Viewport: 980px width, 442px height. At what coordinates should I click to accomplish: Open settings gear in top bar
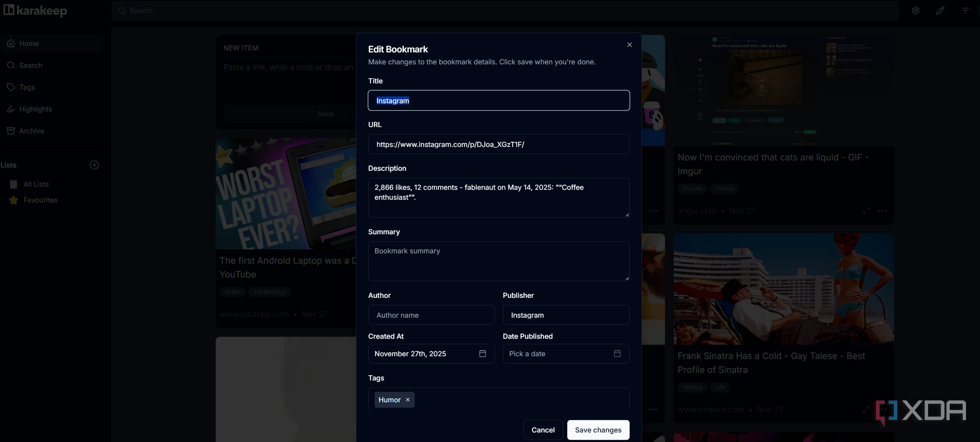point(916,11)
